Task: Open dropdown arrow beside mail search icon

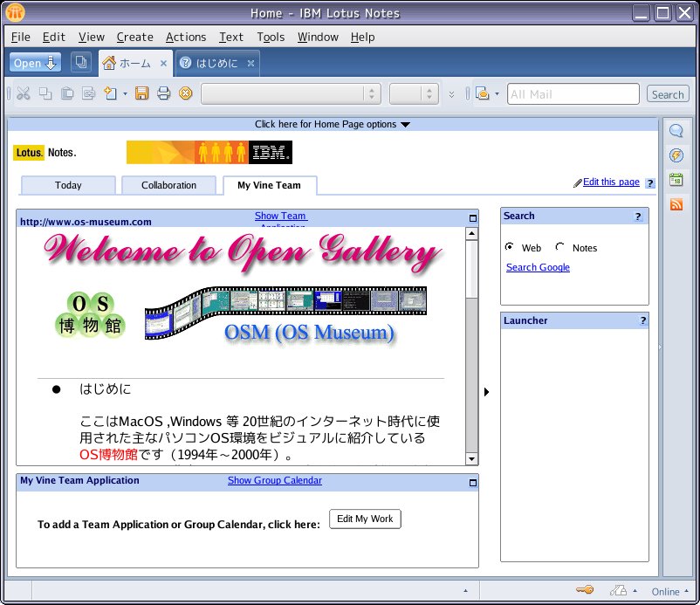Action: pos(497,94)
